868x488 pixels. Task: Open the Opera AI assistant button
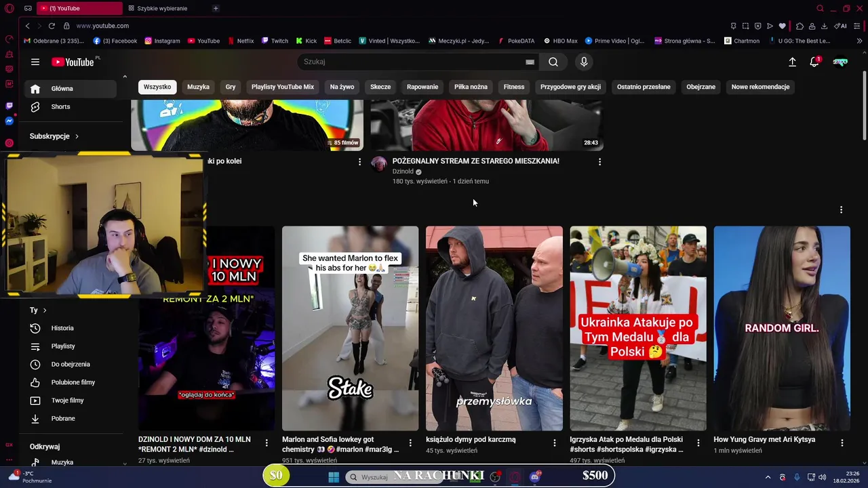(840, 26)
